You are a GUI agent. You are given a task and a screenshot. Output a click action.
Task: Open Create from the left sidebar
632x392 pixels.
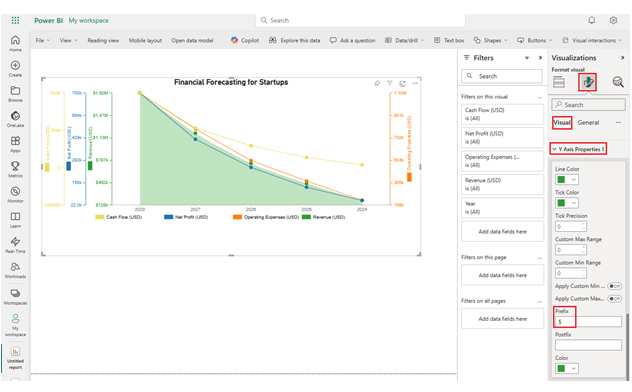[x=15, y=68]
